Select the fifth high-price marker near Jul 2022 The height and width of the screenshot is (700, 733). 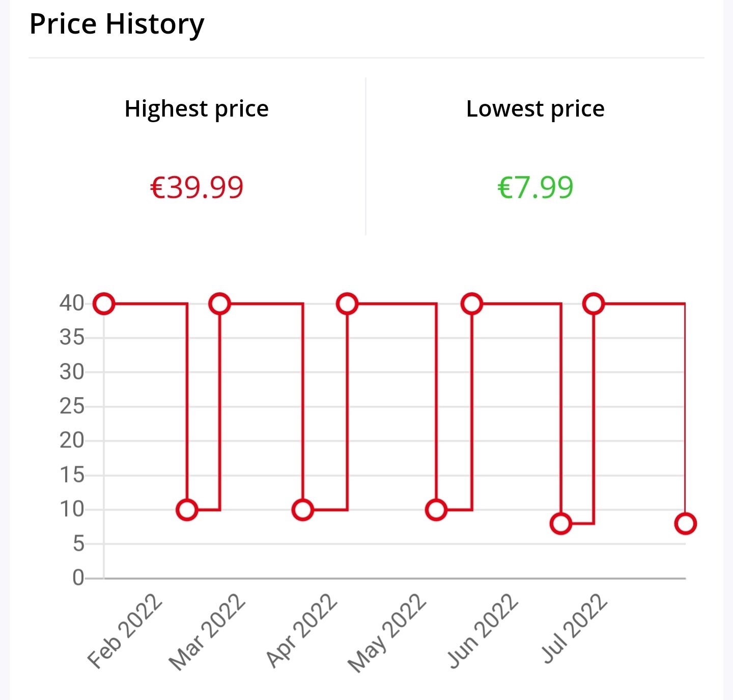click(x=594, y=304)
